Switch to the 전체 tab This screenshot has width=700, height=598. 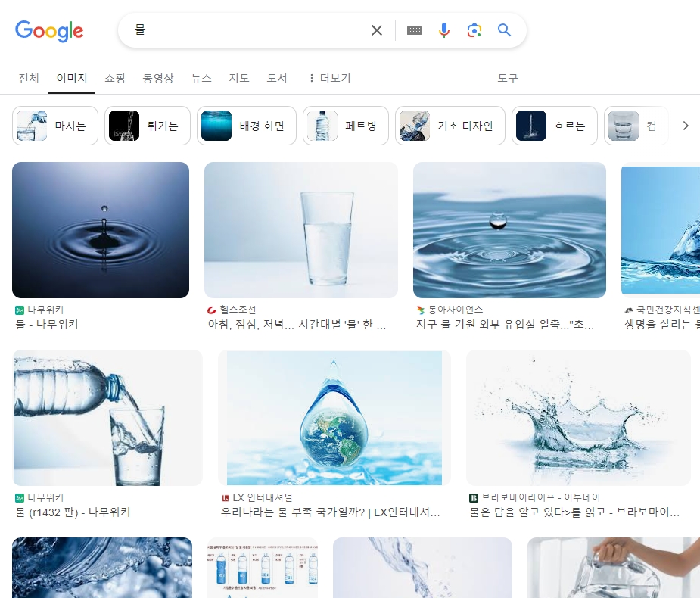[x=29, y=78]
